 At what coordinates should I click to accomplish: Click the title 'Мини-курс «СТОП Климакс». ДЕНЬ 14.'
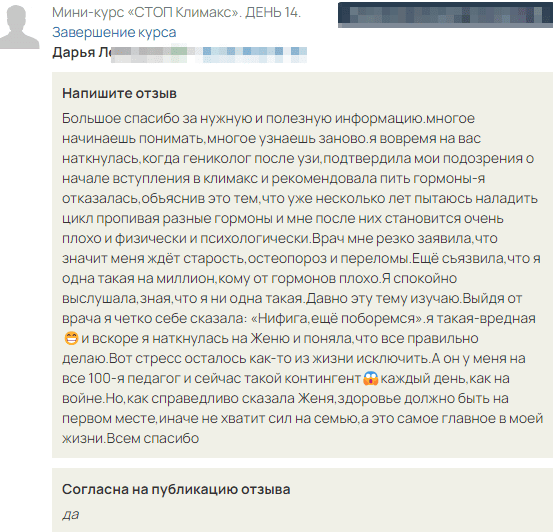click(176, 12)
